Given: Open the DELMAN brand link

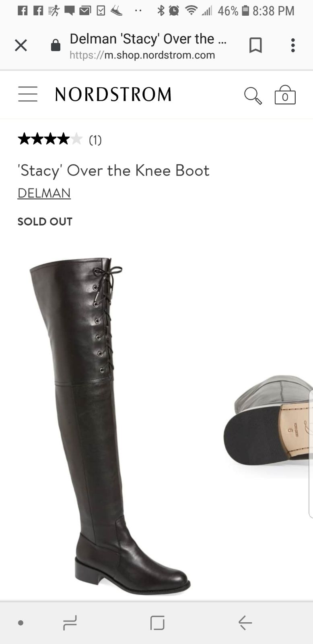Looking at the screenshot, I should coord(44,193).
